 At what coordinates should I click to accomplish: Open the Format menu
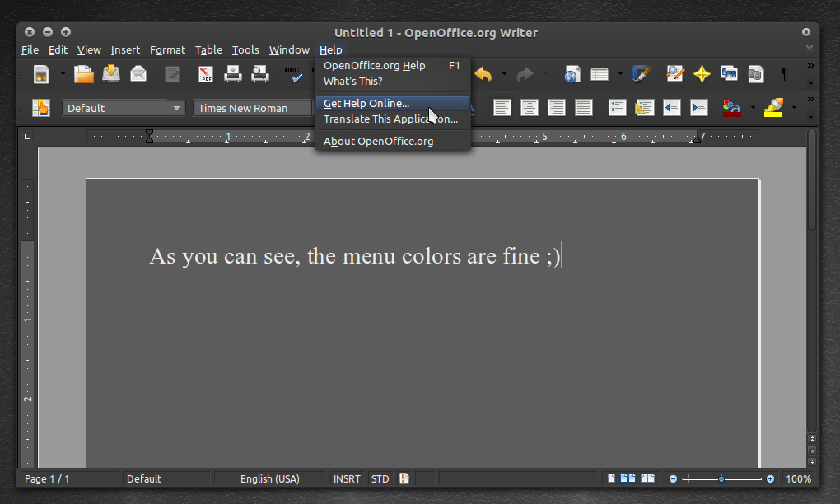[x=168, y=49]
